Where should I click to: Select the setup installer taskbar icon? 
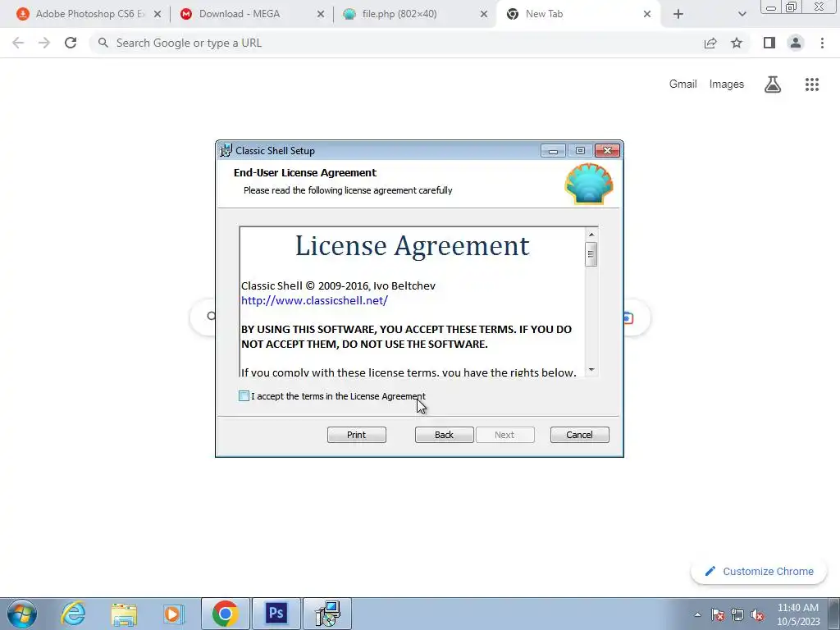(x=327, y=614)
